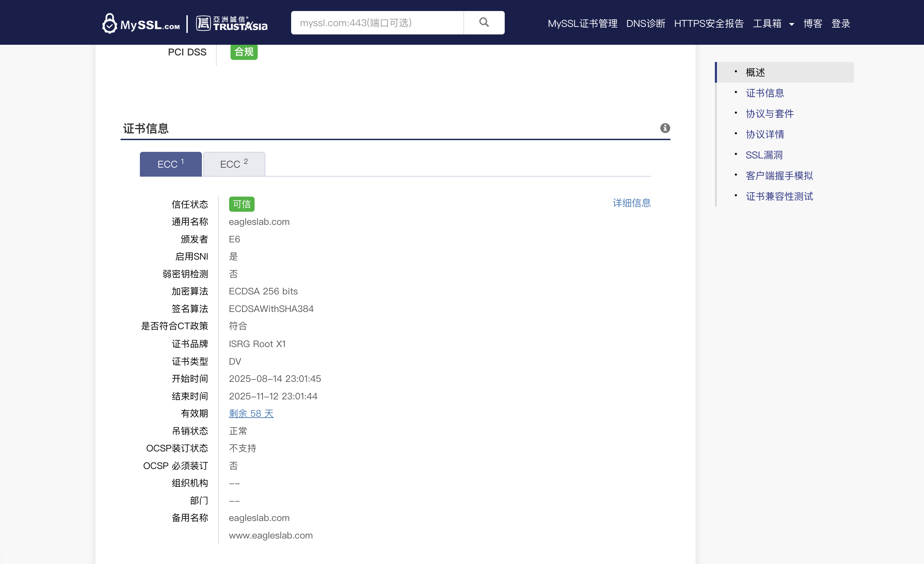Screen dimensions: 924x564
Task: Focus the domain search input field
Action: 377,23
